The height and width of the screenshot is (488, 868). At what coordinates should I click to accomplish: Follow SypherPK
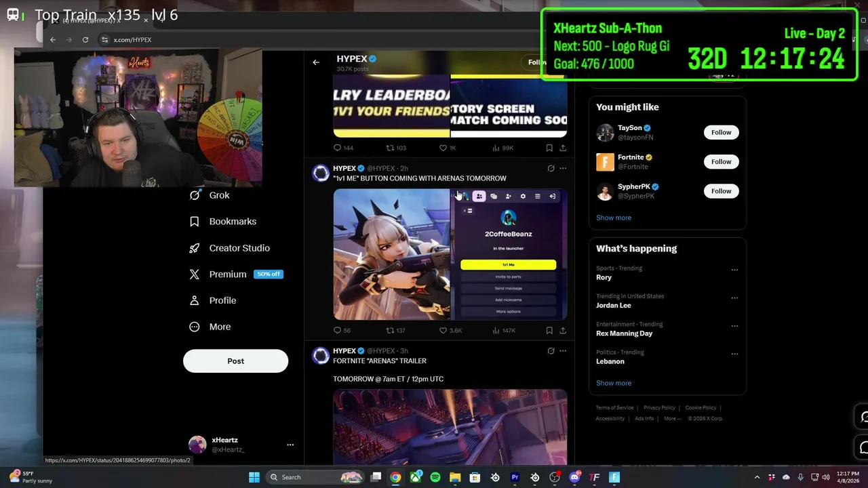tap(722, 191)
